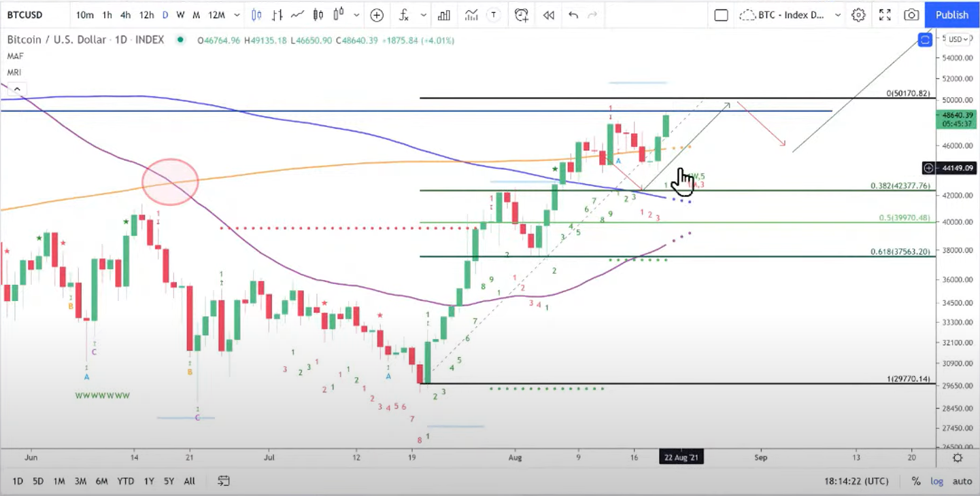Click the BTCUSD symbol search
Viewport: 980px width, 496px height.
point(25,15)
